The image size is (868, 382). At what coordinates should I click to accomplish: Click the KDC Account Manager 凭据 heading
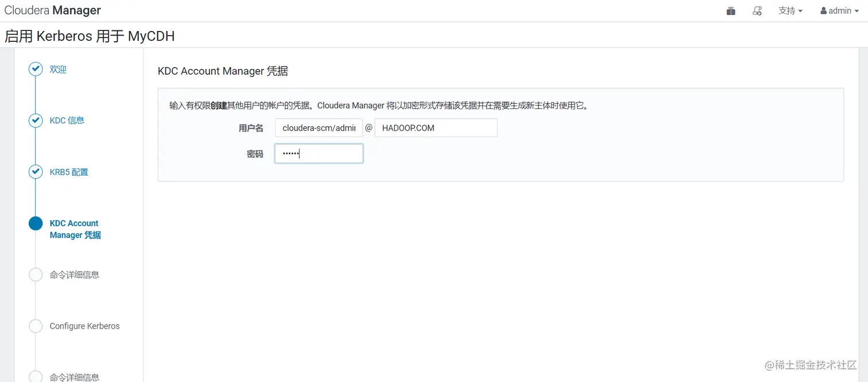[223, 71]
